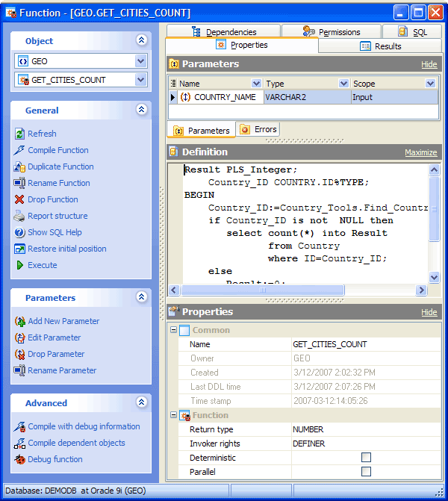Click the Rename Parameter icon

click(19, 370)
